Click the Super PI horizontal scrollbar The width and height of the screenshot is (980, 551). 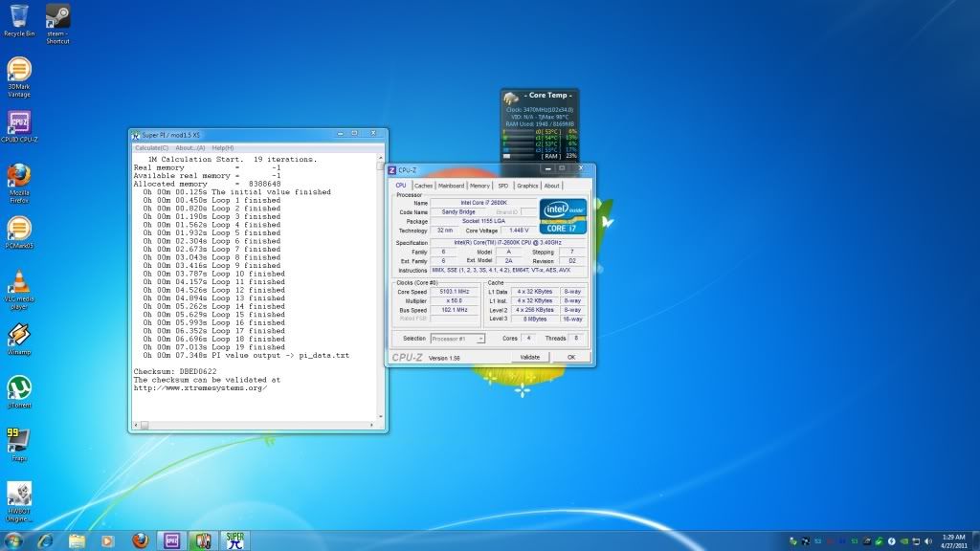pos(255,426)
